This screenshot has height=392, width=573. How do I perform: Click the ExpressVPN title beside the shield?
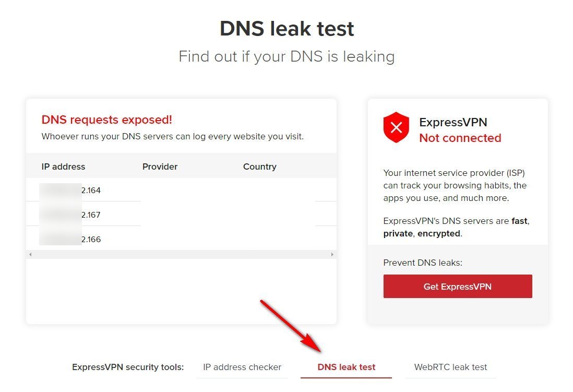(x=453, y=122)
